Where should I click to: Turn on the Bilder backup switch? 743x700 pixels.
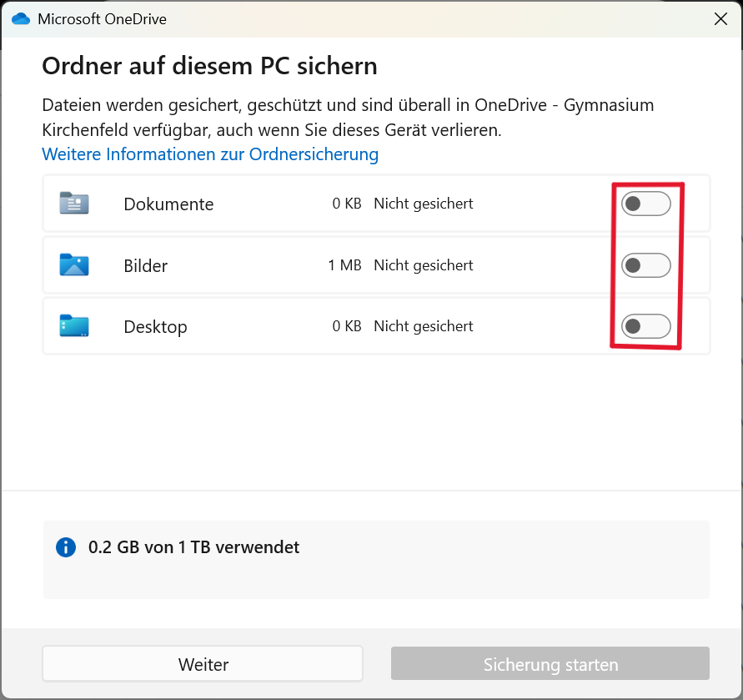645,265
